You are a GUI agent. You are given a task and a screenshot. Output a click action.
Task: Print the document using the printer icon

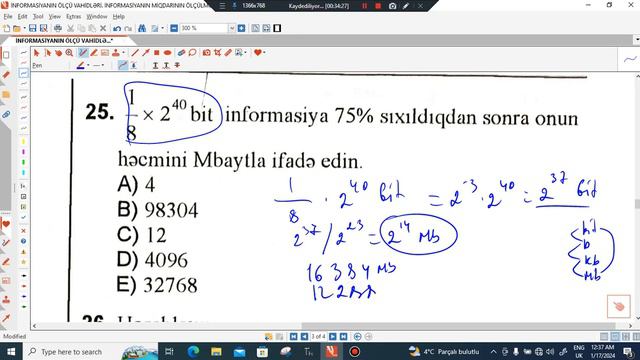tap(58, 28)
